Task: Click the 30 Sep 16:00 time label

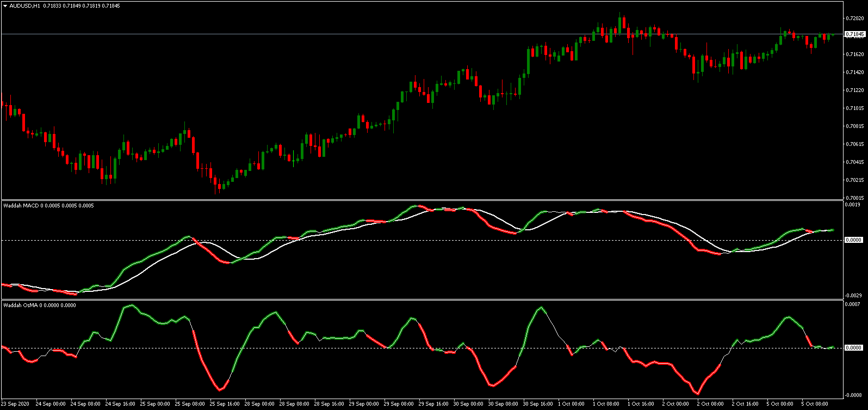Action: pyautogui.click(x=538, y=404)
